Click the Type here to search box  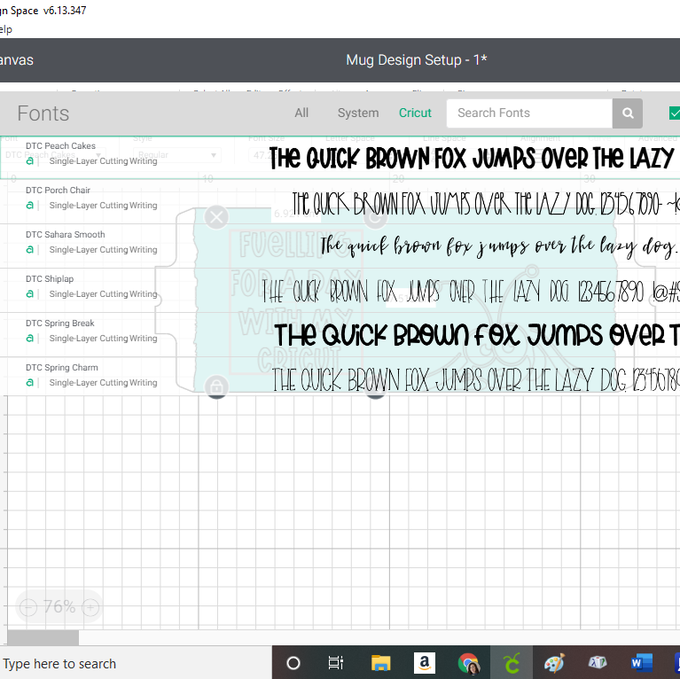click(x=136, y=663)
